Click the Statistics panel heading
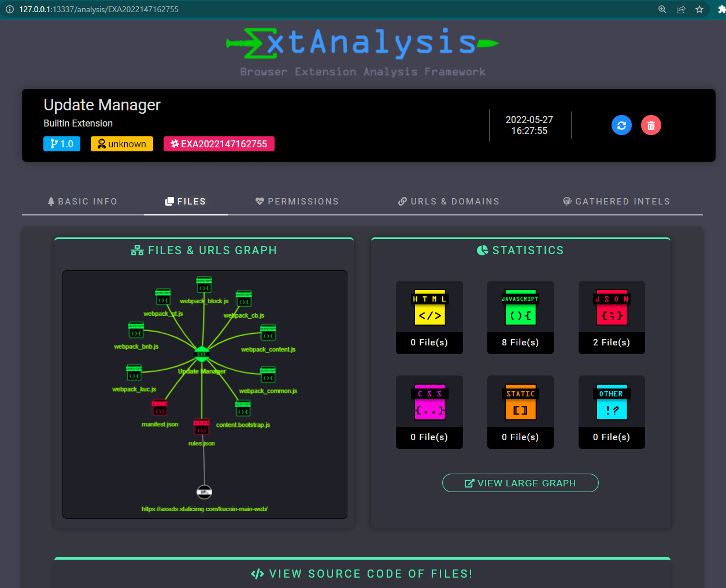Viewport: 726px width, 588px height. [x=520, y=250]
